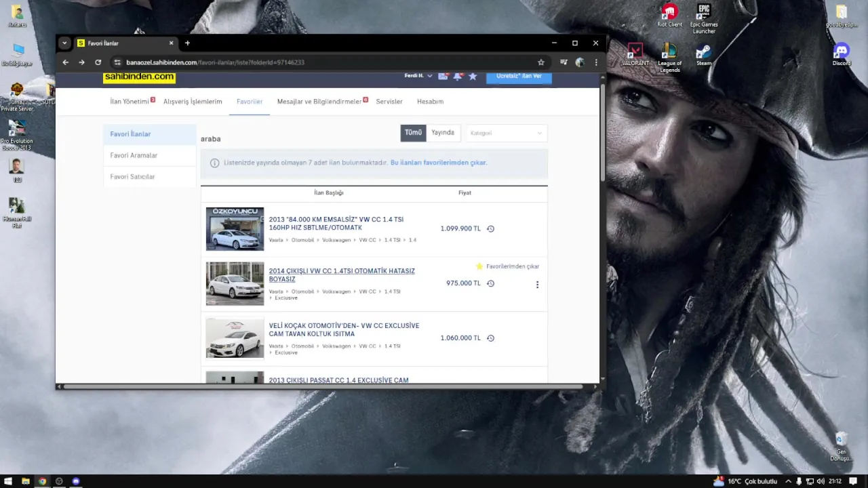
Task: Select Favori Satıcılar in sidebar
Action: 150,177
